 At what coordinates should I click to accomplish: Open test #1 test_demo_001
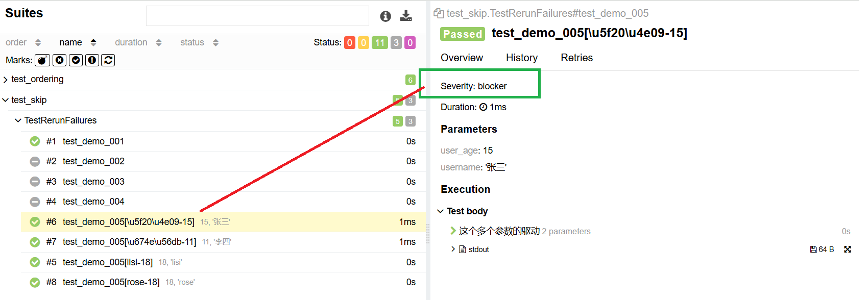click(x=223, y=141)
